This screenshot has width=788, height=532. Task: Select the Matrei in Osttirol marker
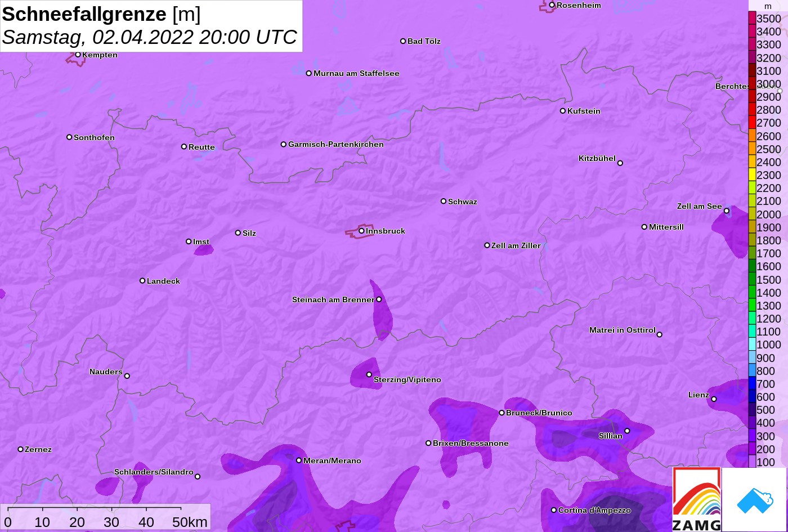660,334
